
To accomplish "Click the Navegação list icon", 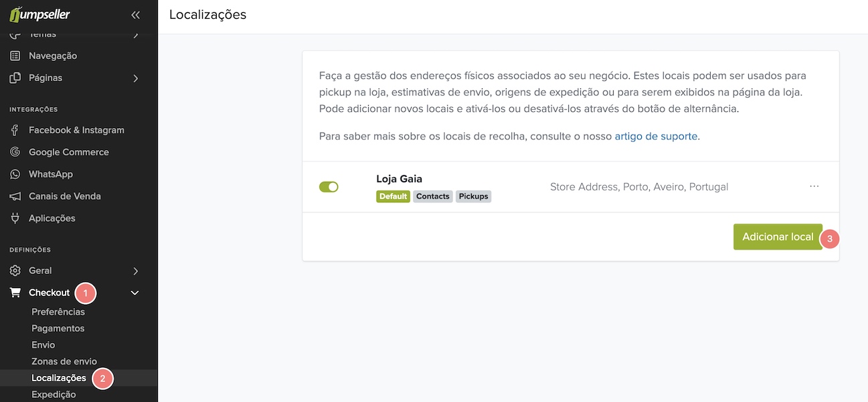I will (15, 56).
